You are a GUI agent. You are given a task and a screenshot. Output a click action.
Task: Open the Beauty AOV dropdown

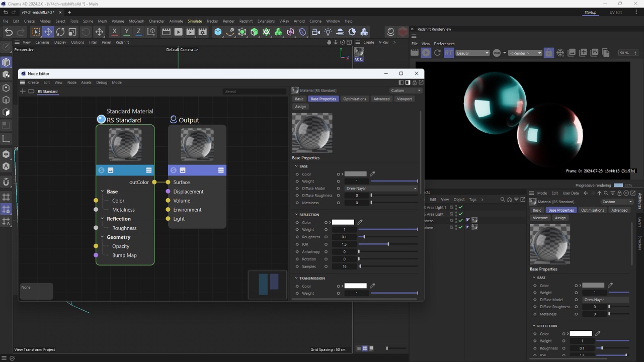point(472,53)
